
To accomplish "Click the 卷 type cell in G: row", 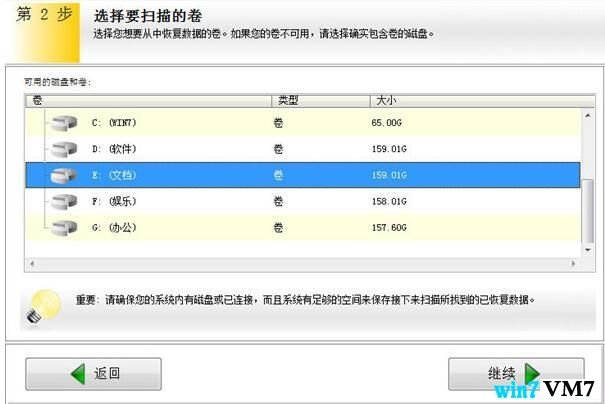I will [278, 228].
